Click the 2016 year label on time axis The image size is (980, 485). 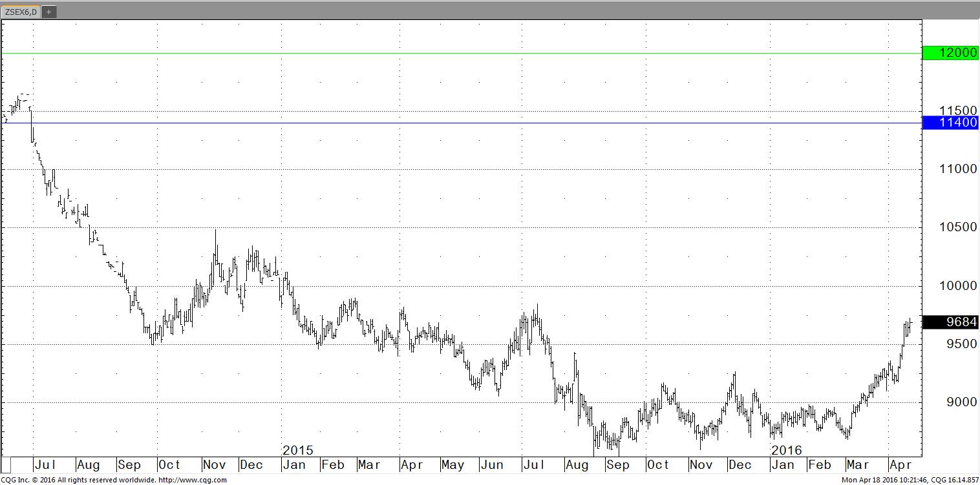[x=786, y=450]
